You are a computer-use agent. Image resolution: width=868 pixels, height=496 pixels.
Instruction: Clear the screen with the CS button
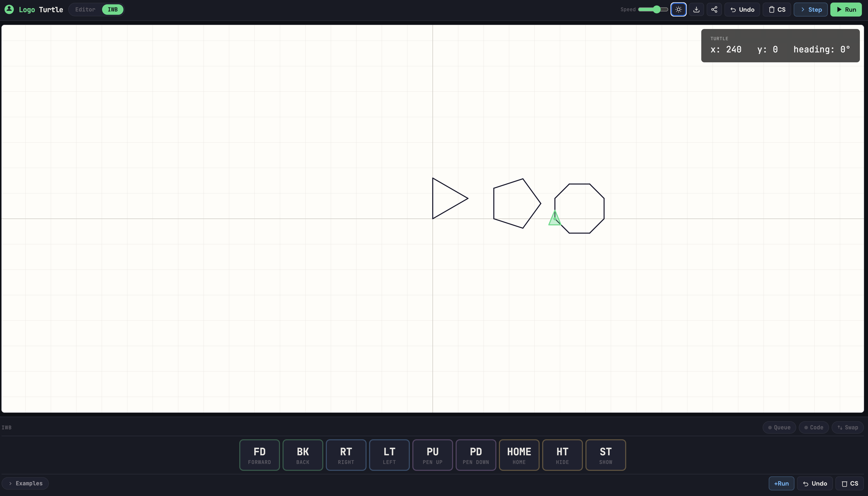click(777, 9)
